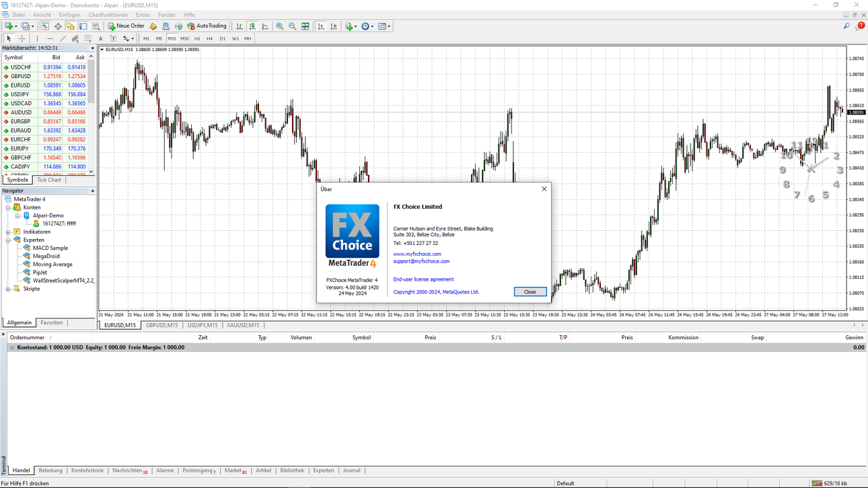The height and width of the screenshot is (488, 868).
Task: Click the tile windows icon
Action: coord(305,26)
